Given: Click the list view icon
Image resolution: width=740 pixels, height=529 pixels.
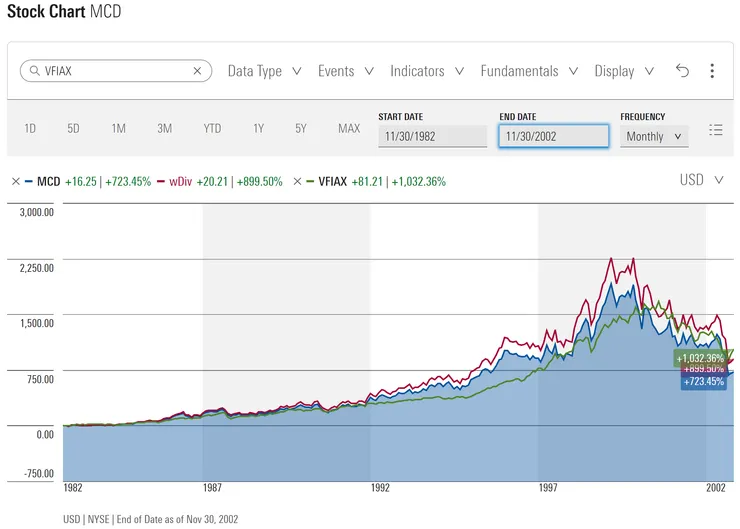Looking at the screenshot, I should [715, 130].
